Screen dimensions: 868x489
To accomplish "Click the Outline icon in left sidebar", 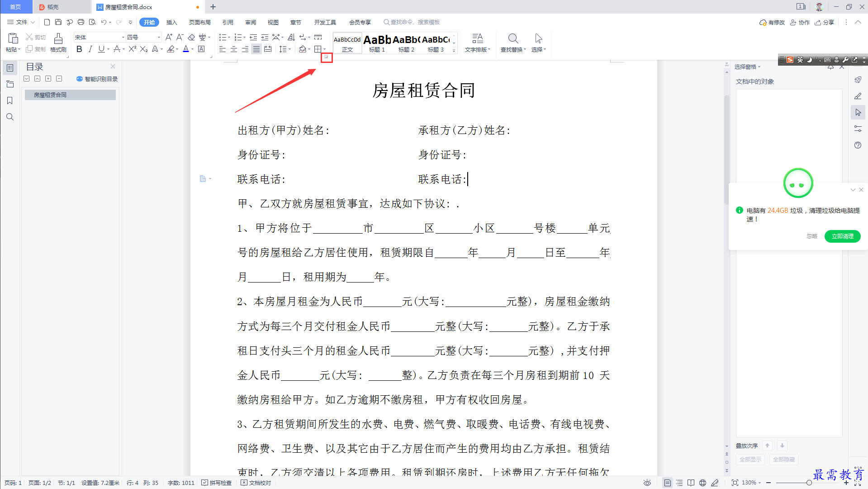I will pos(9,68).
